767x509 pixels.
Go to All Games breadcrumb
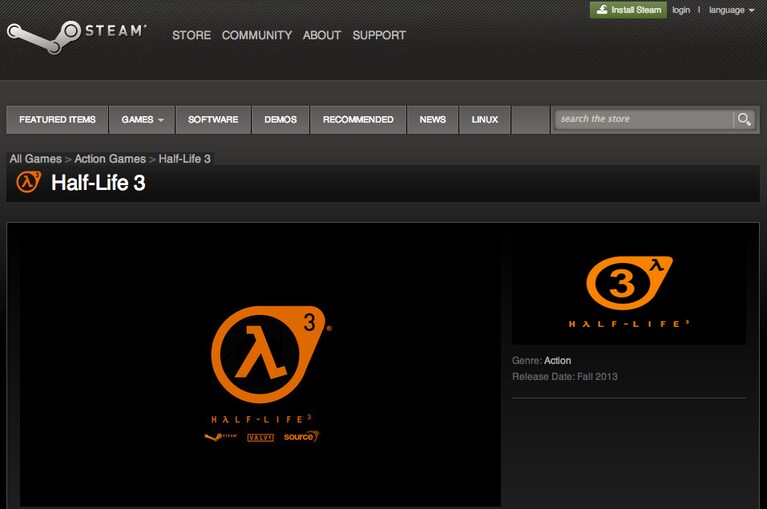[x=36, y=159]
